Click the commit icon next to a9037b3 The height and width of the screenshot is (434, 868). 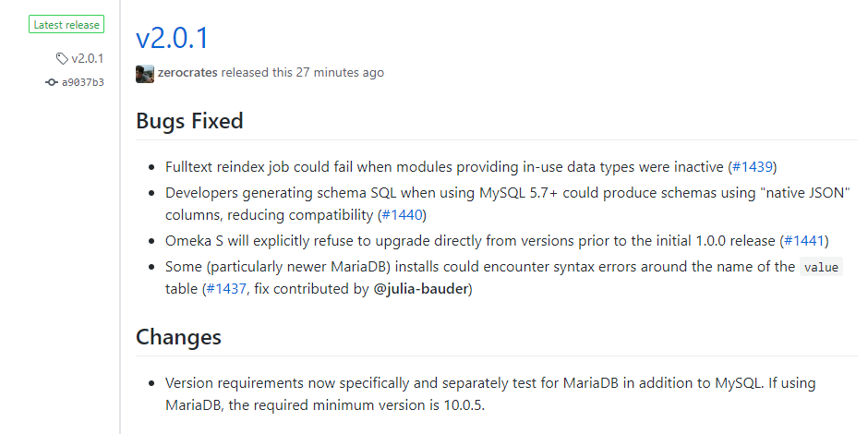pyautogui.click(x=52, y=82)
